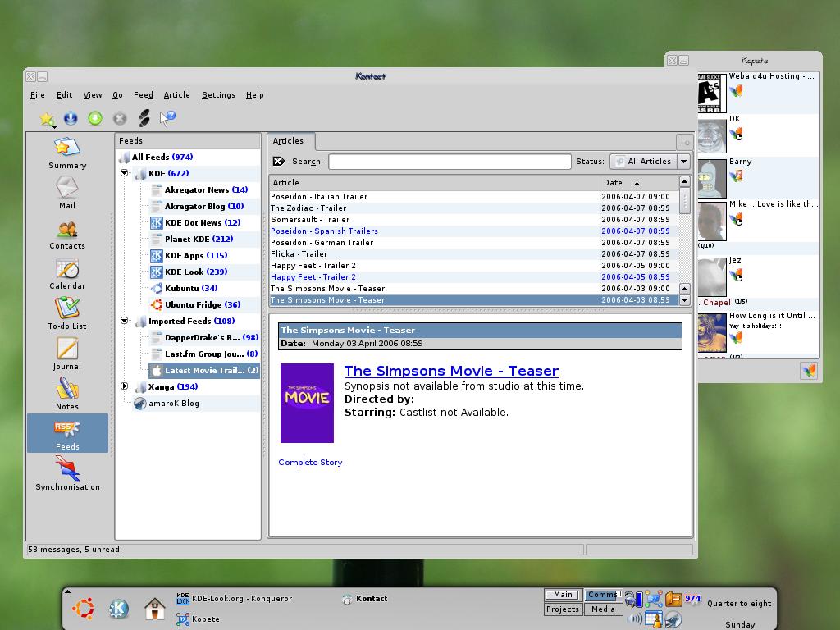
Task: Click the Ubuntu logo on the panel
Action: point(83,608)
